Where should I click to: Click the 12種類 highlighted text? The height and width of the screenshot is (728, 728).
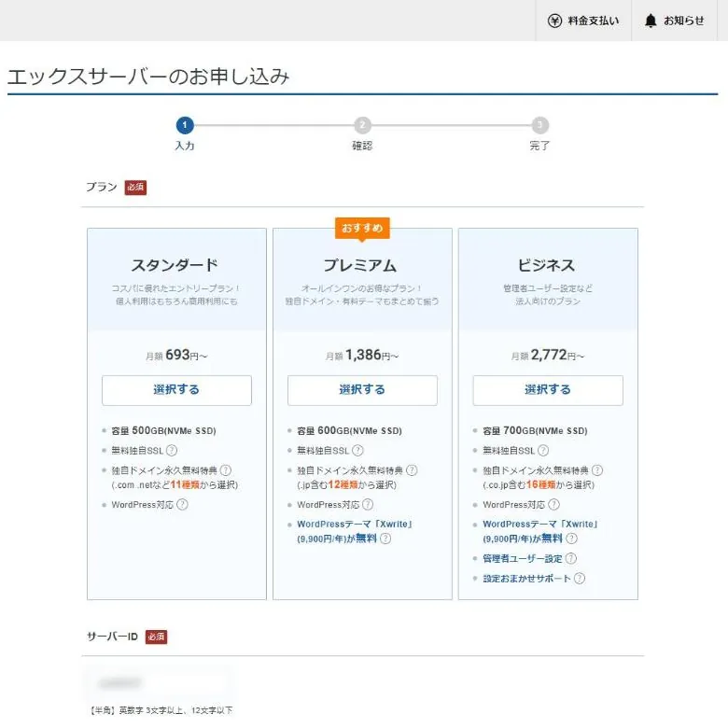coord(343,484)
